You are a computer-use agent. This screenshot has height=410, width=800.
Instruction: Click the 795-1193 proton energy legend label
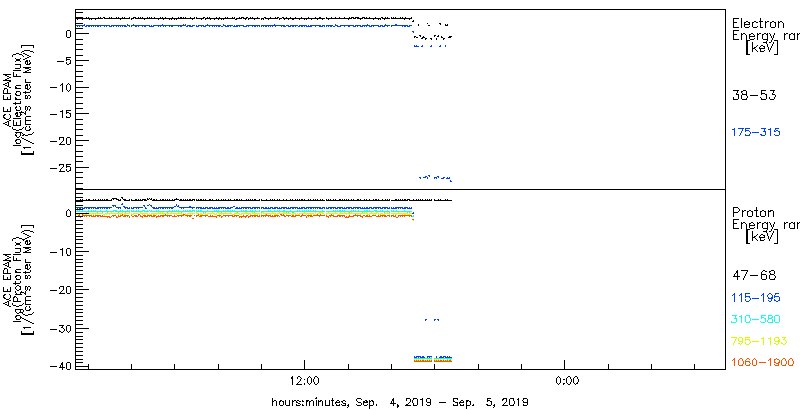point(760,341)
